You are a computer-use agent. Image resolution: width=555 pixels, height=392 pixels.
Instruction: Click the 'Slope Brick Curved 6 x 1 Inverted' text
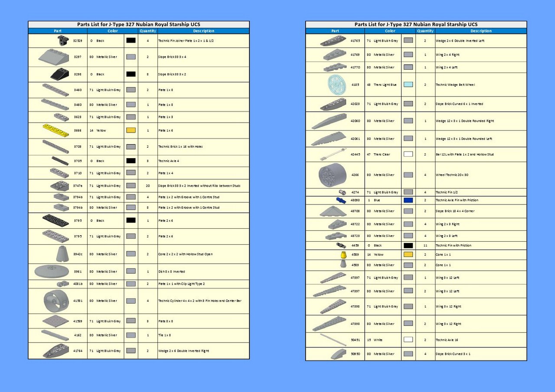[x=459, y=104]
